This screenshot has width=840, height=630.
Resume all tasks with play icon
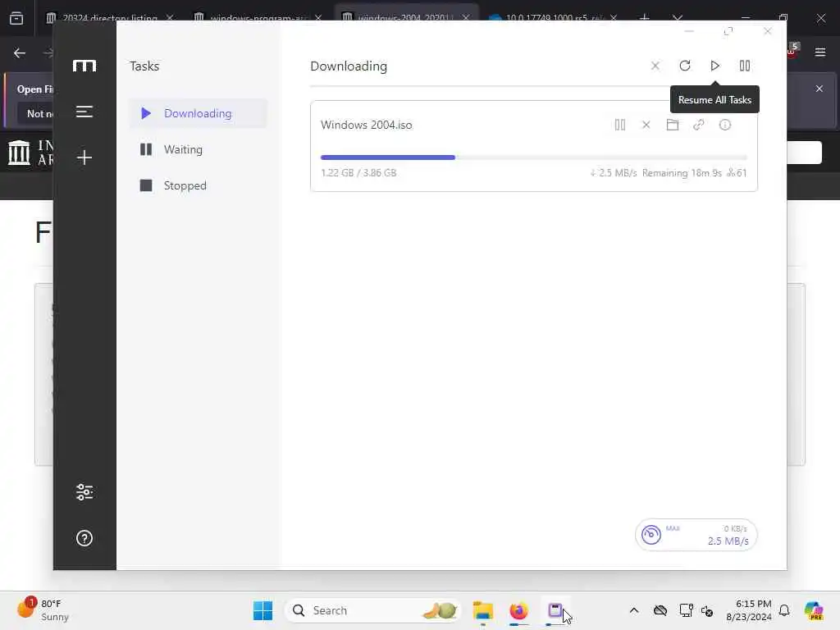[x=714, y=66]
